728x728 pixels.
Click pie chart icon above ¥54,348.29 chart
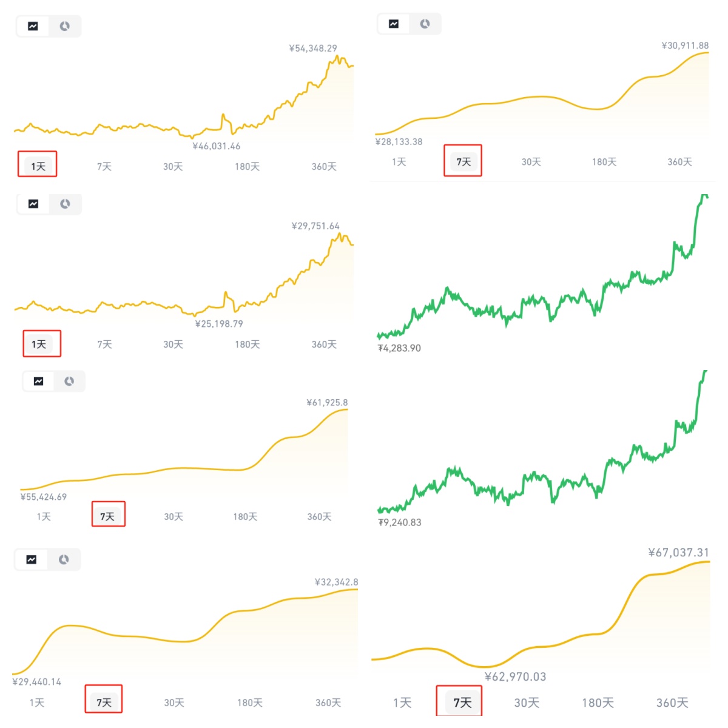click(x=64, y=26)
